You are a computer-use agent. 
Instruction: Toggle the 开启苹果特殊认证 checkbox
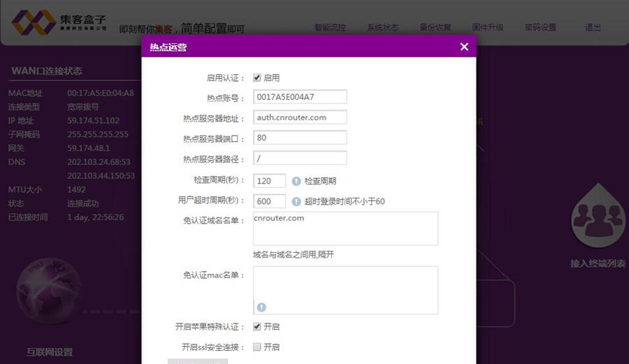click(257, 327)
